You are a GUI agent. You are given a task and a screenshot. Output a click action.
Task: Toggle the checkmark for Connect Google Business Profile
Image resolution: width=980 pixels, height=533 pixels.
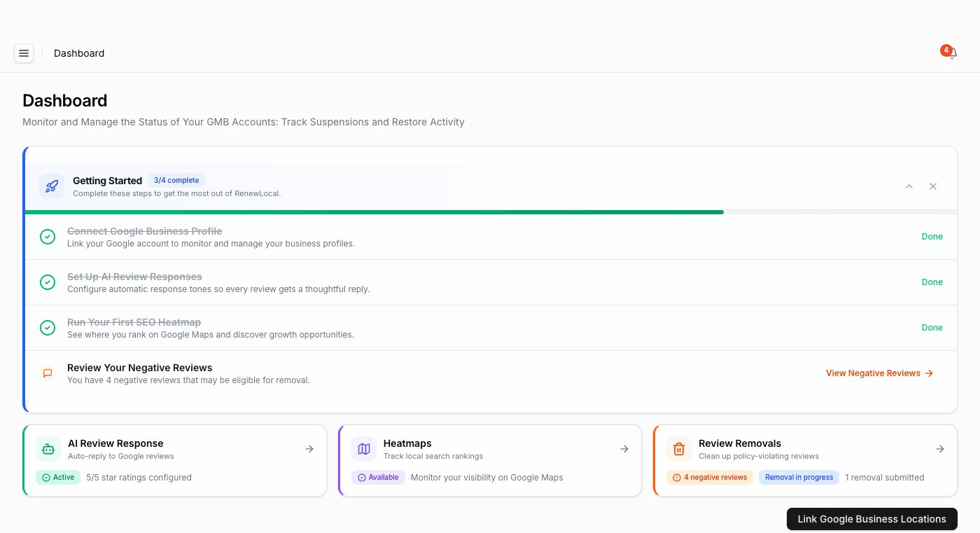tap(48, 237)
